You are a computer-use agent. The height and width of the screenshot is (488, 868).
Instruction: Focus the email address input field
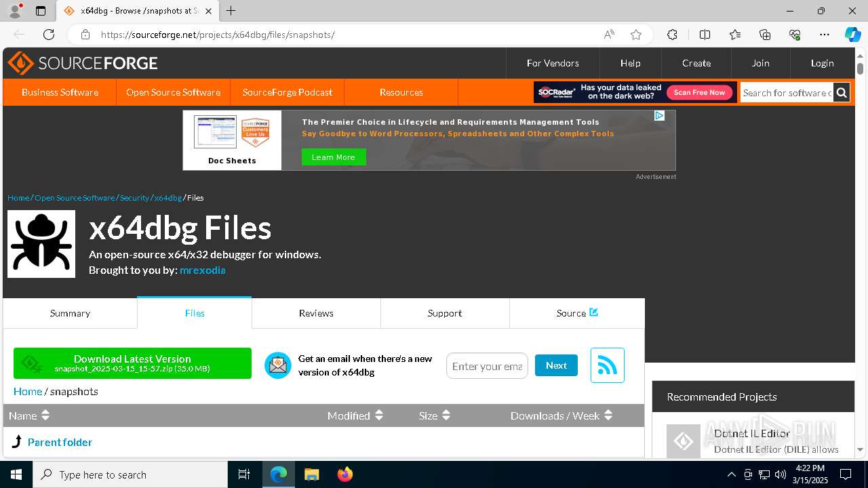tap(487, 366)
